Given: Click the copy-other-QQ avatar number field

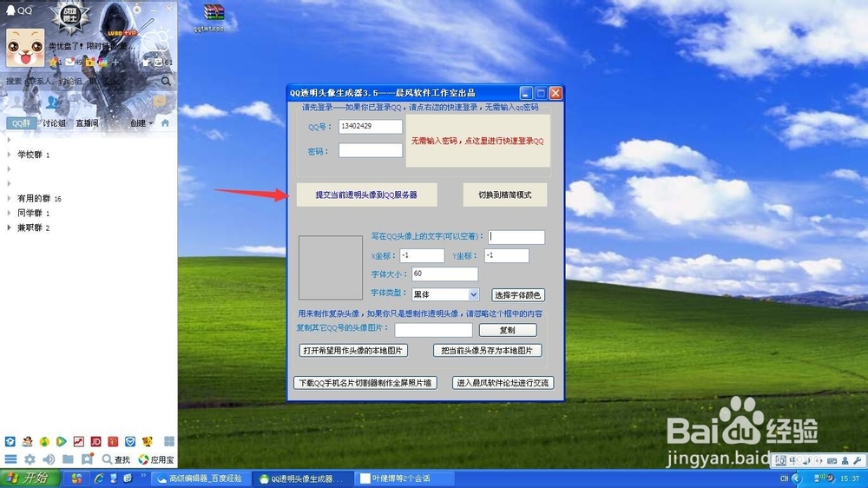Looking at the screenshot, I should (x=433, y=330).
